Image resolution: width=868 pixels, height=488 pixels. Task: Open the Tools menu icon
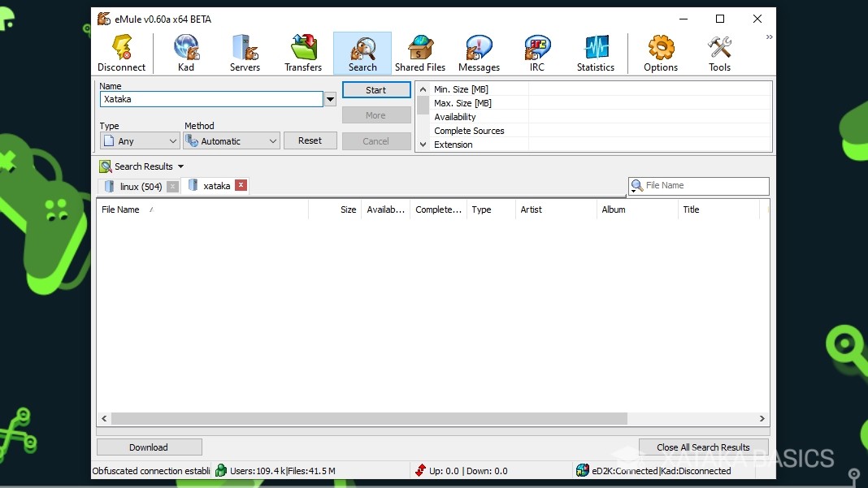718,51
